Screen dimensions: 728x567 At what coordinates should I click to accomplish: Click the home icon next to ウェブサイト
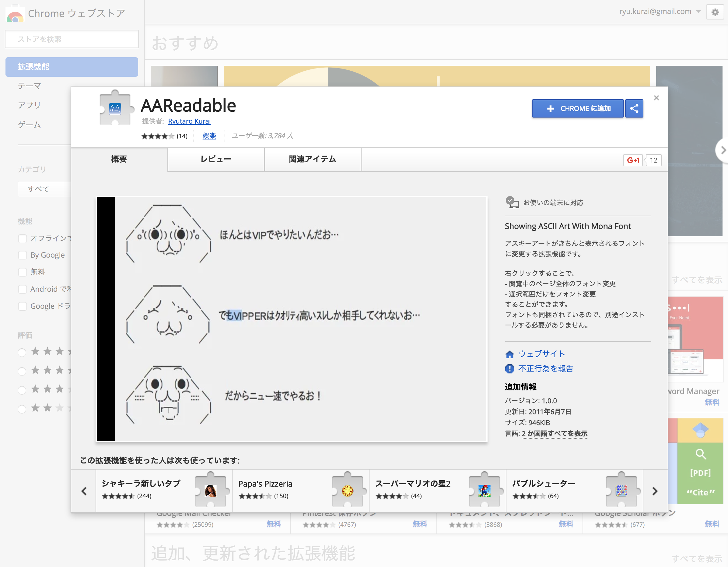509,354
